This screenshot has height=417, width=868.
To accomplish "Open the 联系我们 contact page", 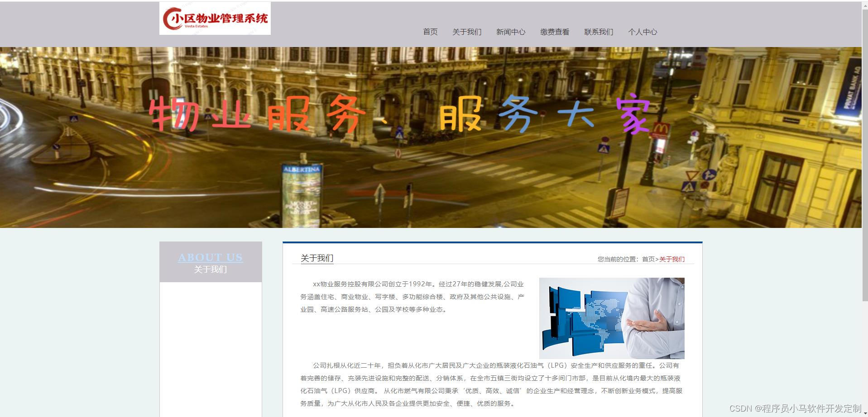I will pos(599,32).
